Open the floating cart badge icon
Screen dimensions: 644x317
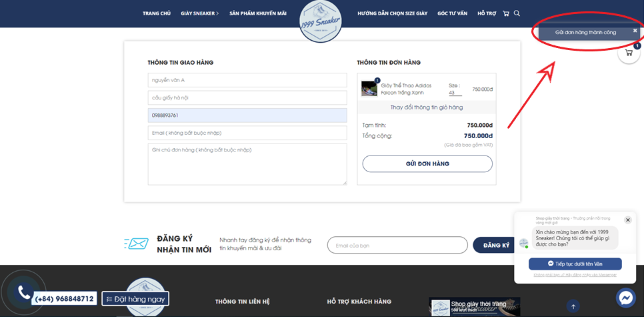click(629, 53)
